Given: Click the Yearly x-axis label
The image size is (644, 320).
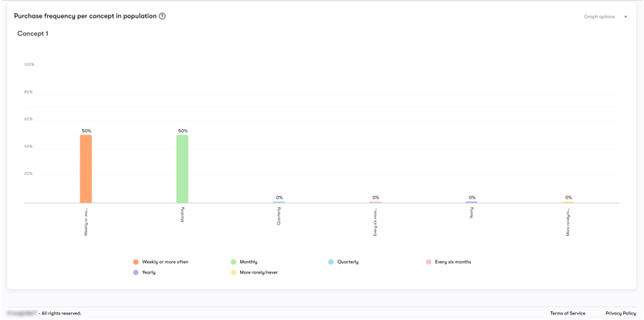Looking at the screenshot, I should 472,213.
